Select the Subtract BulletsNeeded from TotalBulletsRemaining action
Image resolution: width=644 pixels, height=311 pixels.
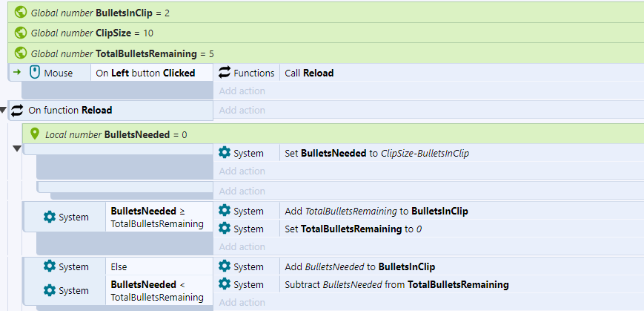[x=396, y=284]
